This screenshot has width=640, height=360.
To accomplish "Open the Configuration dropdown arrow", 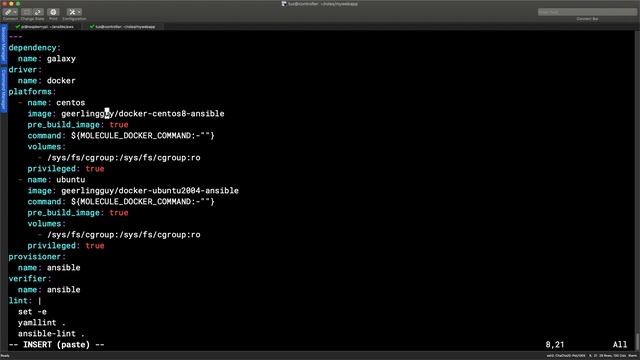I will pos(79,12).
